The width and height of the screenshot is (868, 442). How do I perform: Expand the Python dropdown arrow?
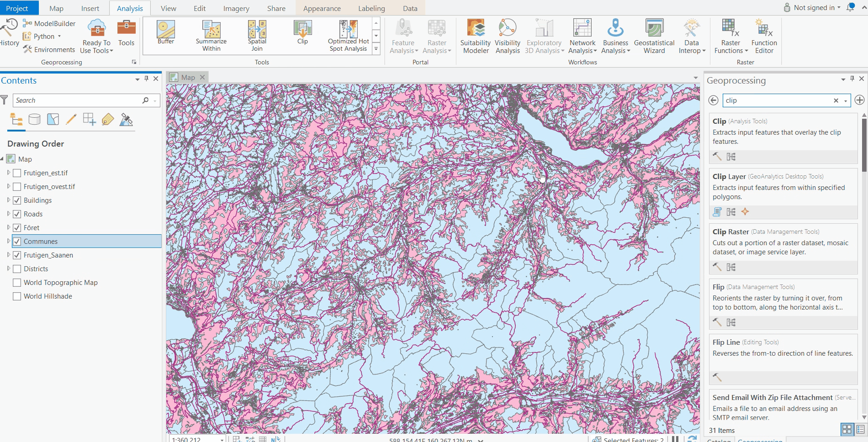(59, 37)
